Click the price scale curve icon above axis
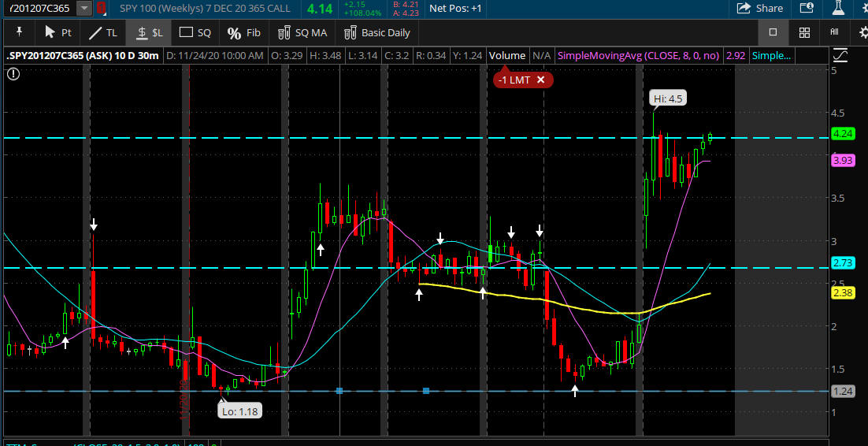This screenshot has height=446, width=868. click(840, 55)
